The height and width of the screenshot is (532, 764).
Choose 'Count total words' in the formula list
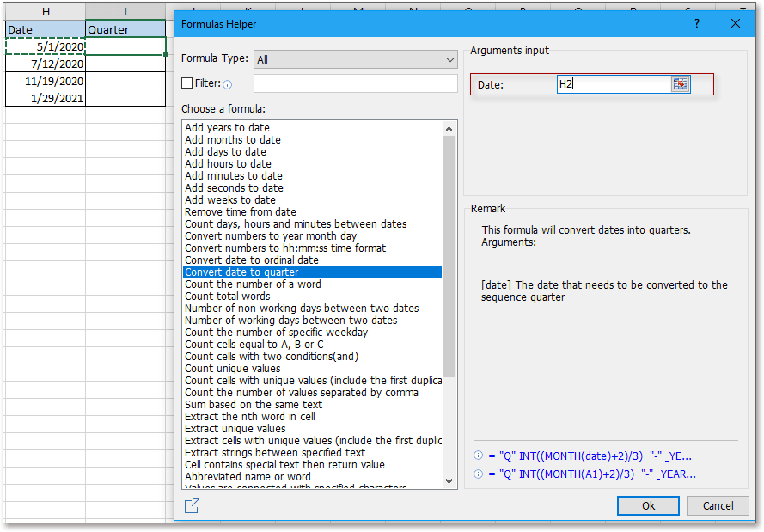point(227,297)
